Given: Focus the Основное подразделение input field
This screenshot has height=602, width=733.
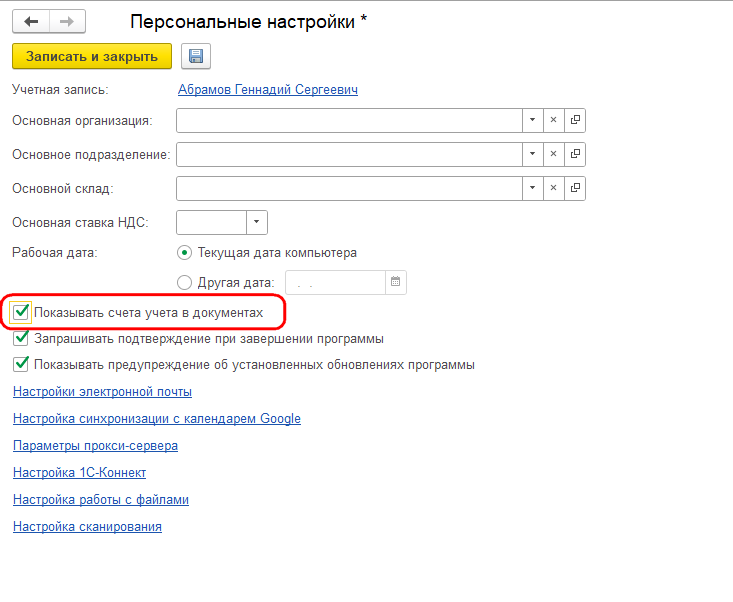Looking at the screenshot, I should (349, 154).
